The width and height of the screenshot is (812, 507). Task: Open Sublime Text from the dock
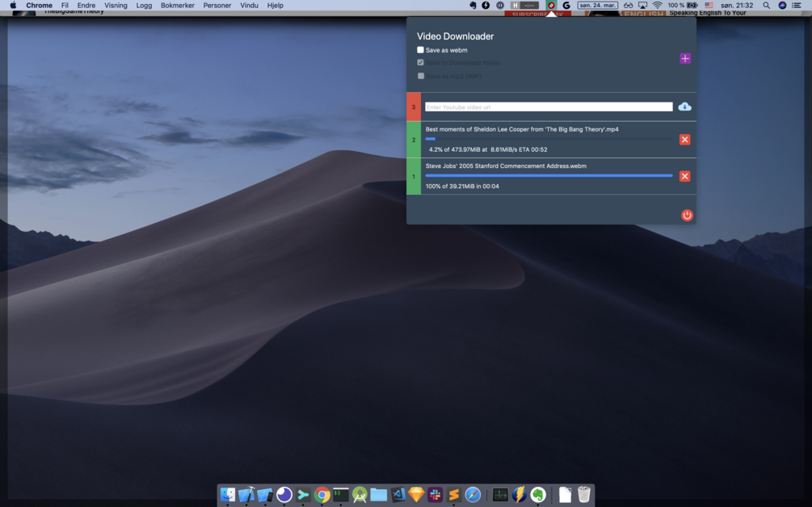tap(454, 495)
